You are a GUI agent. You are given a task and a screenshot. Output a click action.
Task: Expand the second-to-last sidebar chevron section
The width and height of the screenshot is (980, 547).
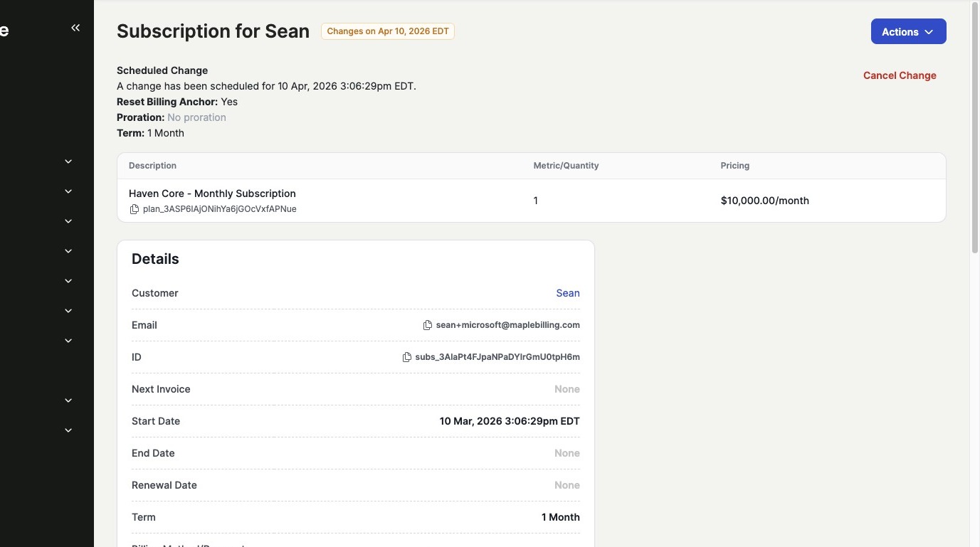pyautogui.click(x=68, y=400)
